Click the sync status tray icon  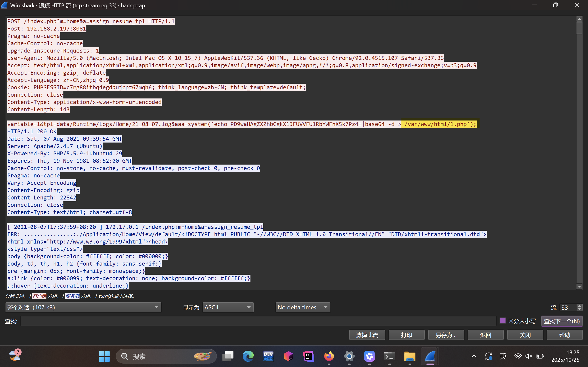[488, 356]
